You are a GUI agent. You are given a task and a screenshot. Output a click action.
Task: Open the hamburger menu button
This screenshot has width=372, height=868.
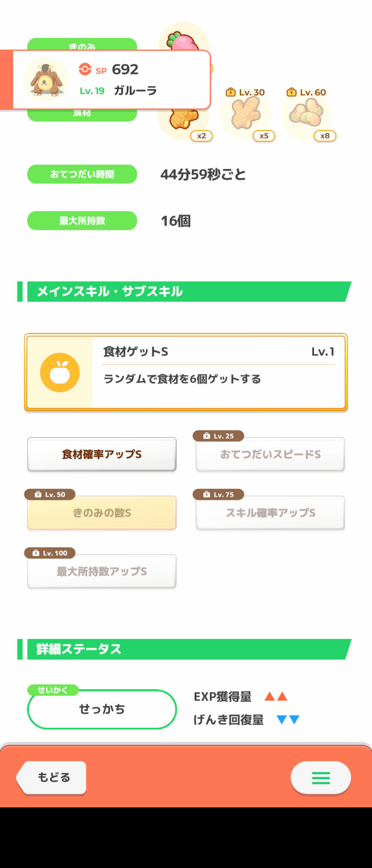coord(321,778)
